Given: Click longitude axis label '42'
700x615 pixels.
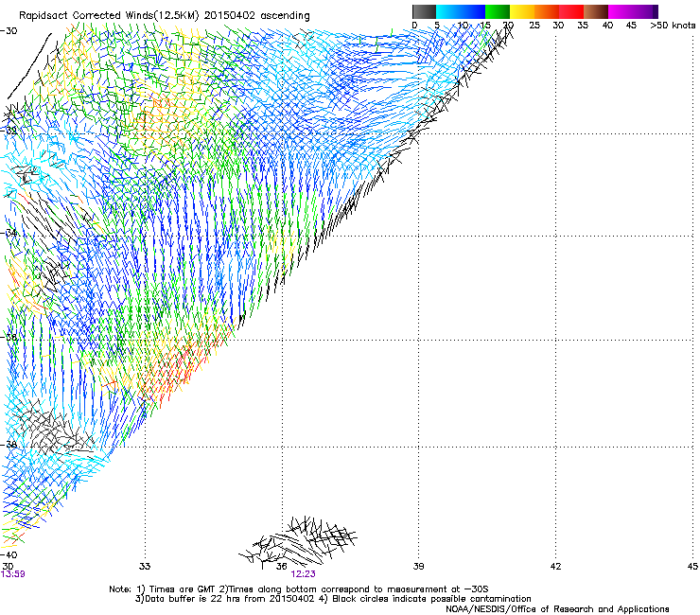Looking at the screenshot, I should point(555,567).
